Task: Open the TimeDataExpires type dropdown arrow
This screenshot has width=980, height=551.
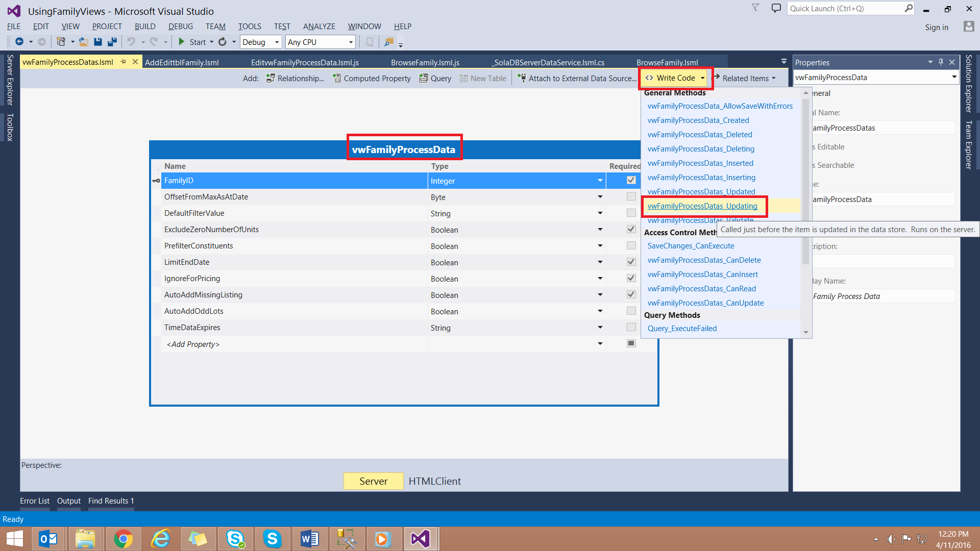Action: (600, 328)
